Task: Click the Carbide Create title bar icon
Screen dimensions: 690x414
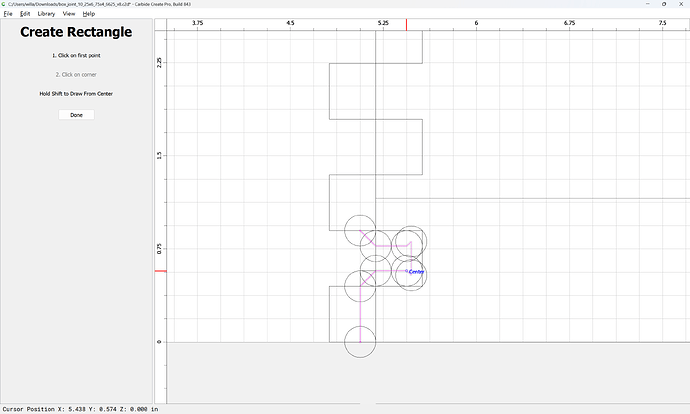Action: 4,4
